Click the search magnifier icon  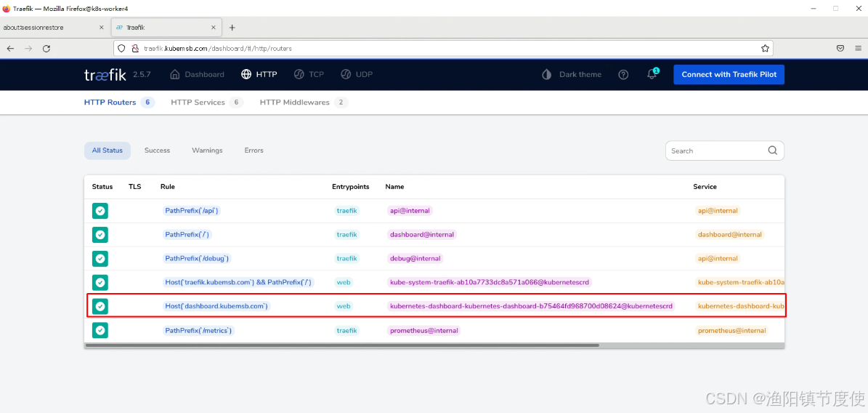(x=772, y=151)
